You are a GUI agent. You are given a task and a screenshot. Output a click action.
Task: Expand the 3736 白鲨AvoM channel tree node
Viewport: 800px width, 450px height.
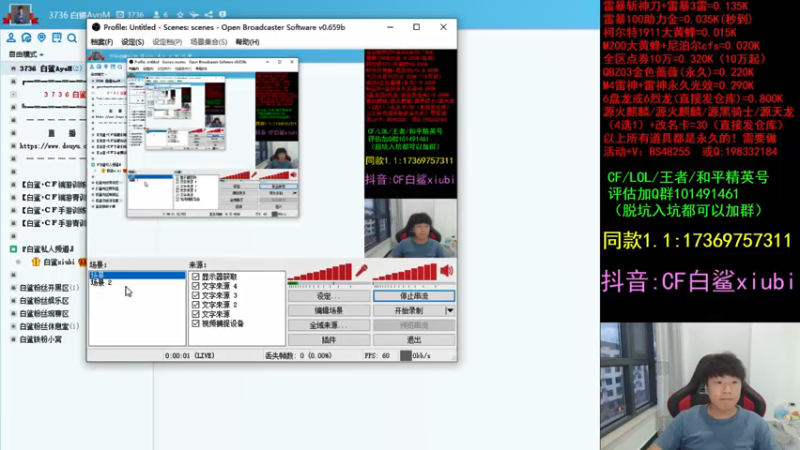(13, 68)
